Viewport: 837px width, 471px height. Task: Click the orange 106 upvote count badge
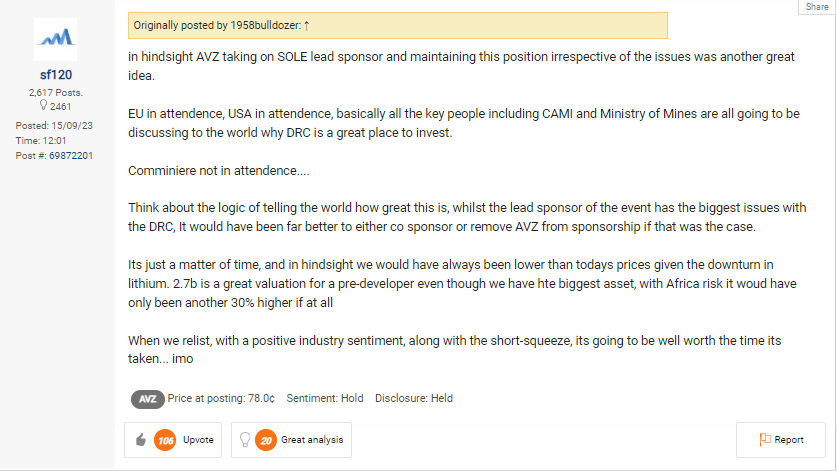click(x=165, y=439)
